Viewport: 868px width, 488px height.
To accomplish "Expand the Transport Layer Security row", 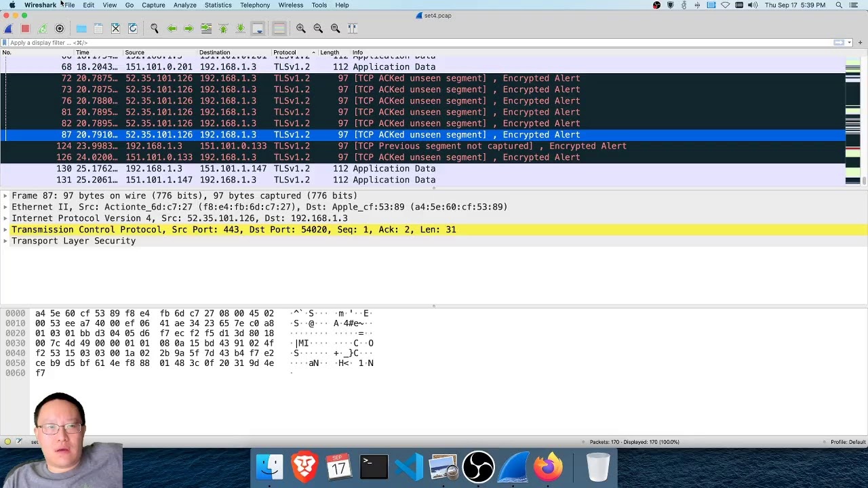I will 5,241.
